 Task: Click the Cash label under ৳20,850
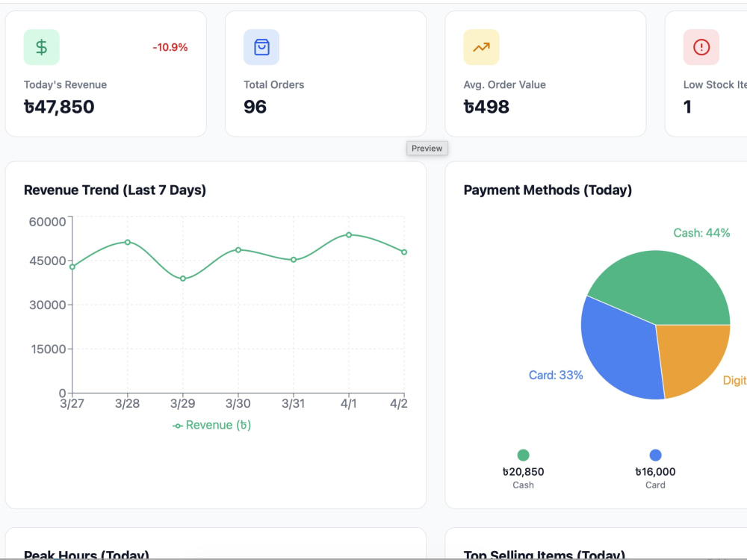(x=523, y=485)
